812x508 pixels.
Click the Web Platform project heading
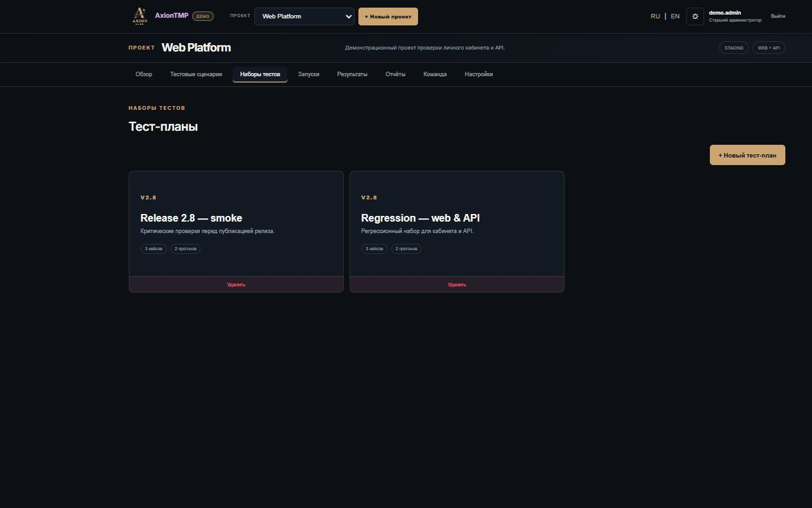pos(196,48)
